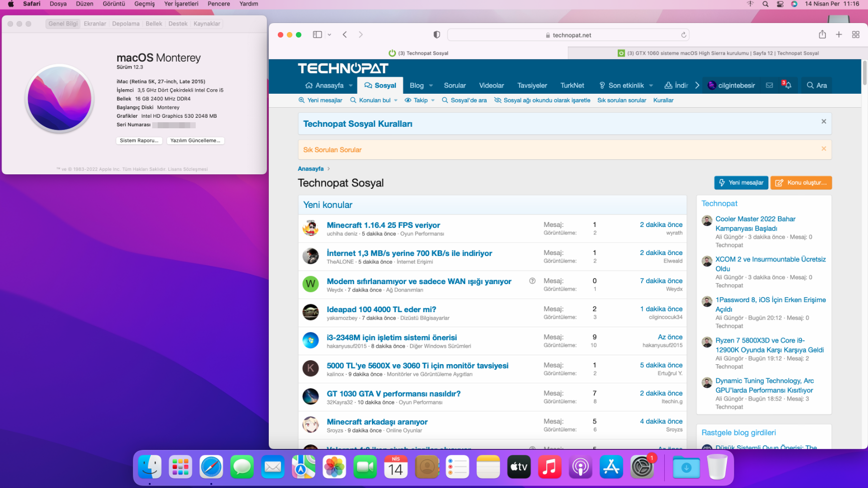Open the Sorular navigation item

pyautogui.click(x=455, y=85)
